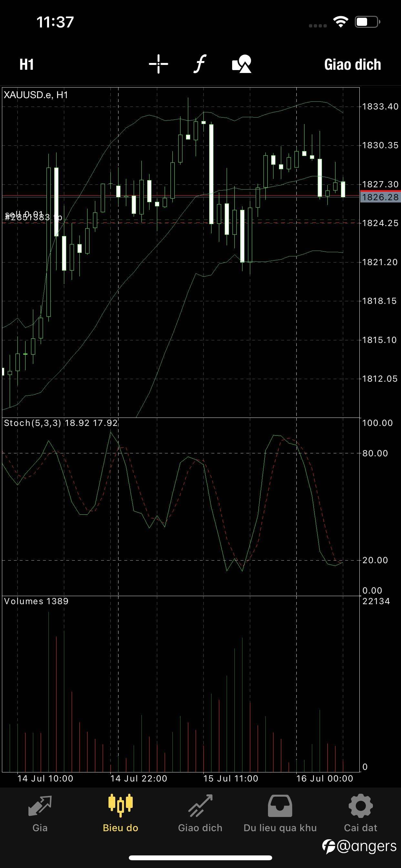Tap the Volumes 1389 indicator label
This screenshot has width=401, height=868.
(36, 601)
